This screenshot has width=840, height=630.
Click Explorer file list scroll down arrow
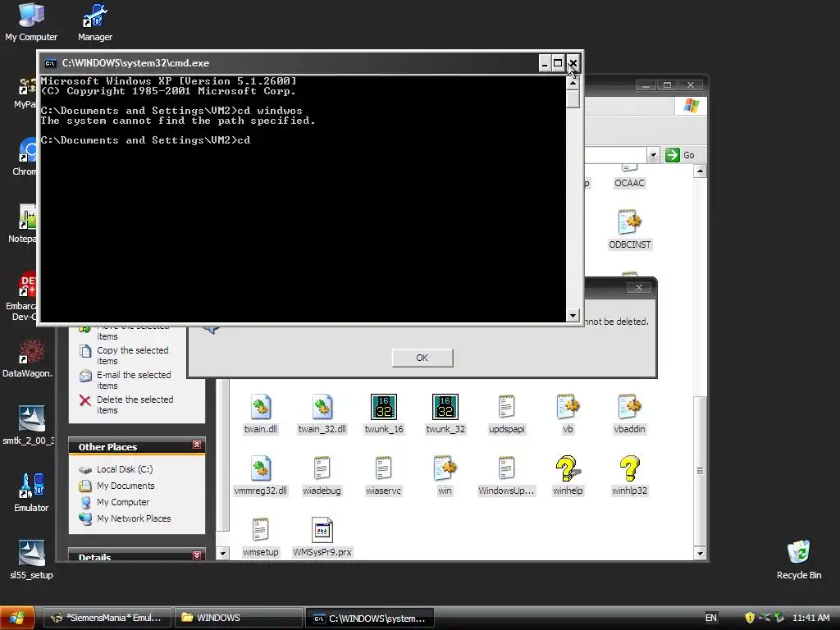click(700, 553)
